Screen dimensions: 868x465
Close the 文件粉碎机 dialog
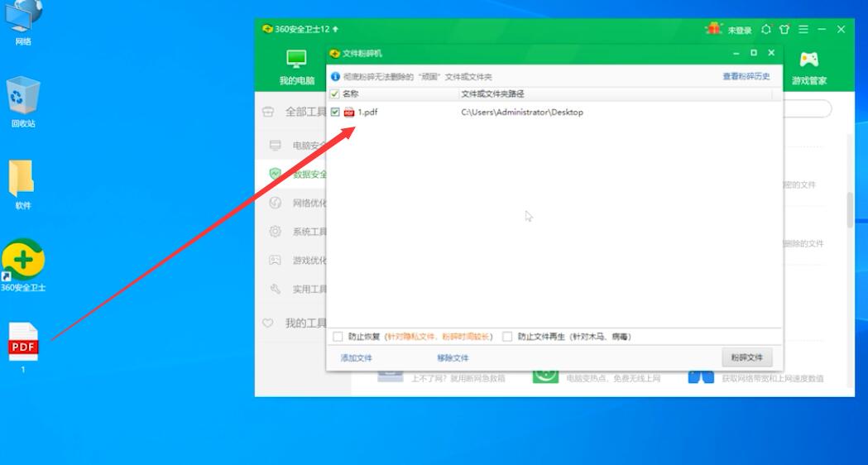coord(771,53)
